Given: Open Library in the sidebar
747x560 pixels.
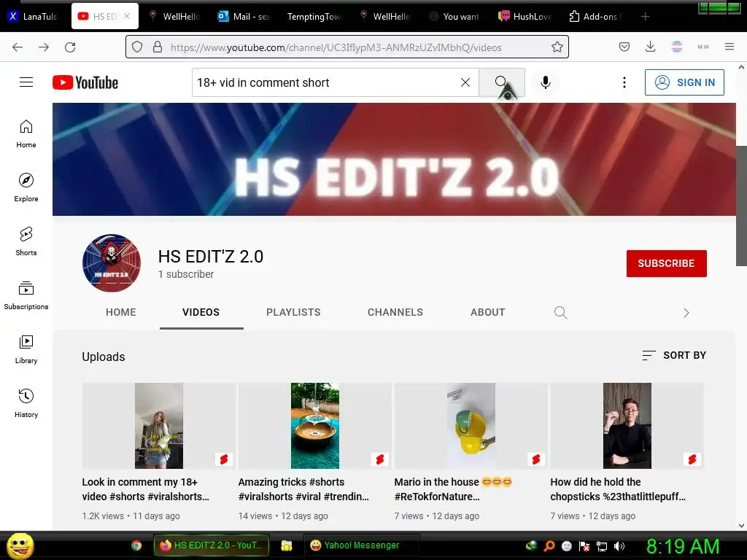Looking at the screenshot, I should click(26, 349).
